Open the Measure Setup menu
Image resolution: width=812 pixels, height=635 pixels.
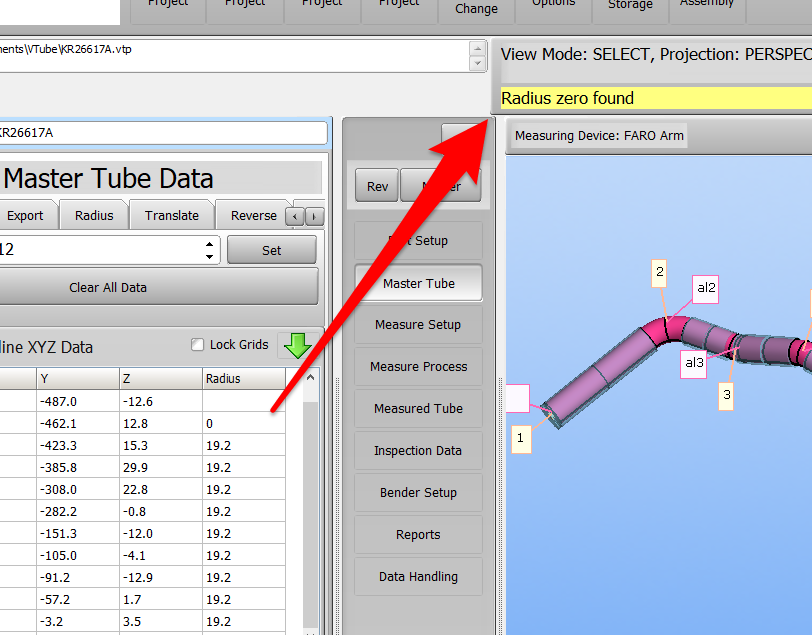418,325
